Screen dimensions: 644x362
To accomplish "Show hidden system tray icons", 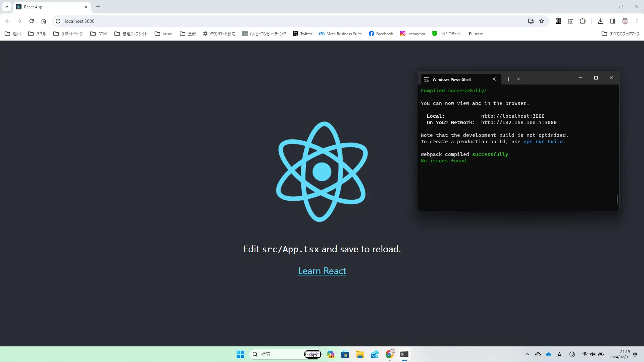I will [527, 354].
